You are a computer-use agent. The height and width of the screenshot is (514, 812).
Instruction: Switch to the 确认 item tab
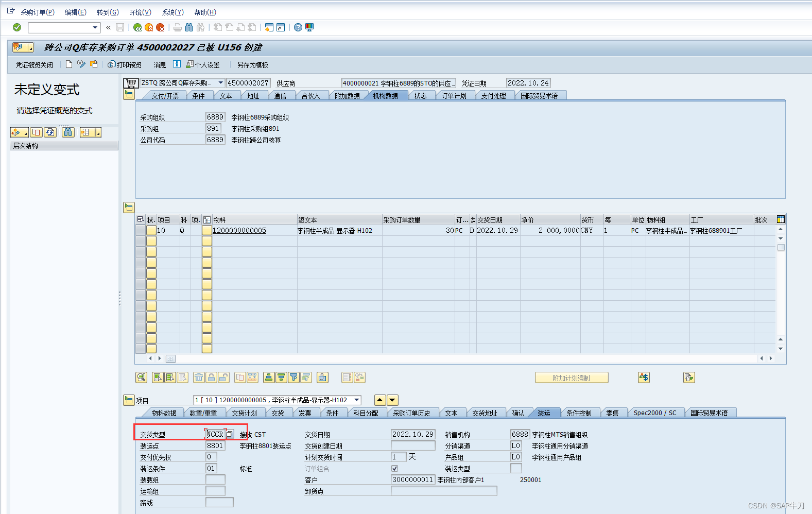click(x=518, y=413)
